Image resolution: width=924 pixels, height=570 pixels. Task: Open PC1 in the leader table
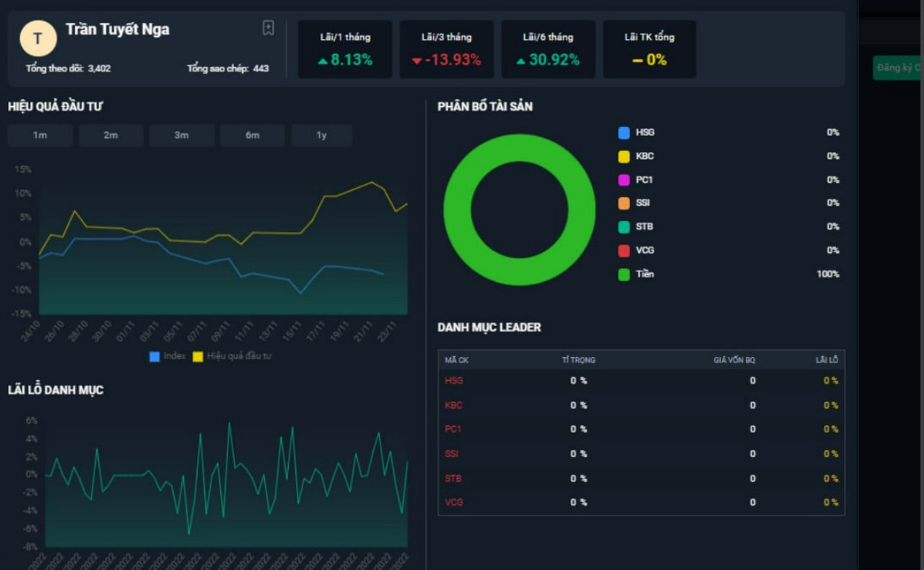453,429
